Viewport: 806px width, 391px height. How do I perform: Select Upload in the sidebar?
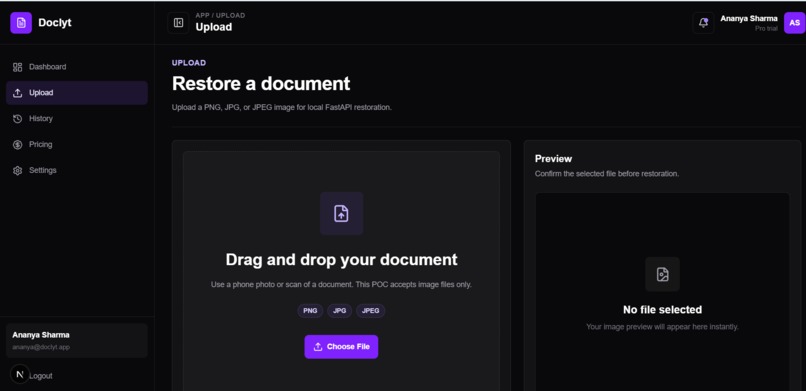click(x=77, y=93)
